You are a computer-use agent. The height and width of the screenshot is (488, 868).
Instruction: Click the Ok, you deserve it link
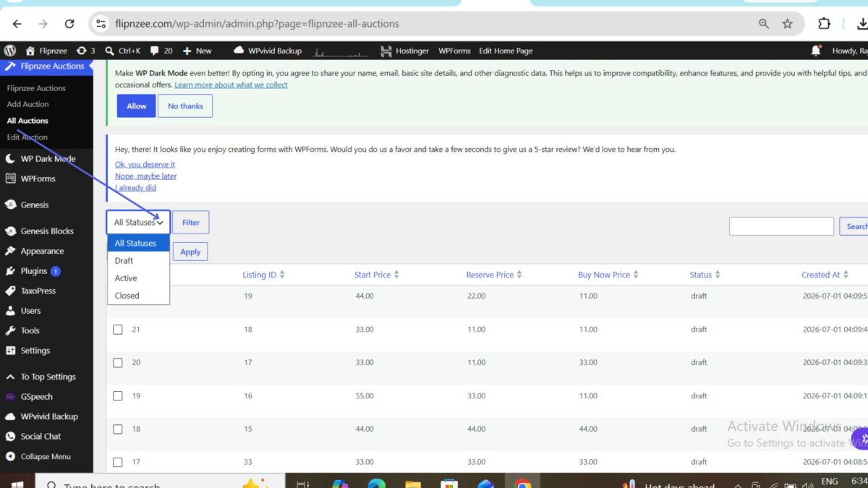(145, 164)
